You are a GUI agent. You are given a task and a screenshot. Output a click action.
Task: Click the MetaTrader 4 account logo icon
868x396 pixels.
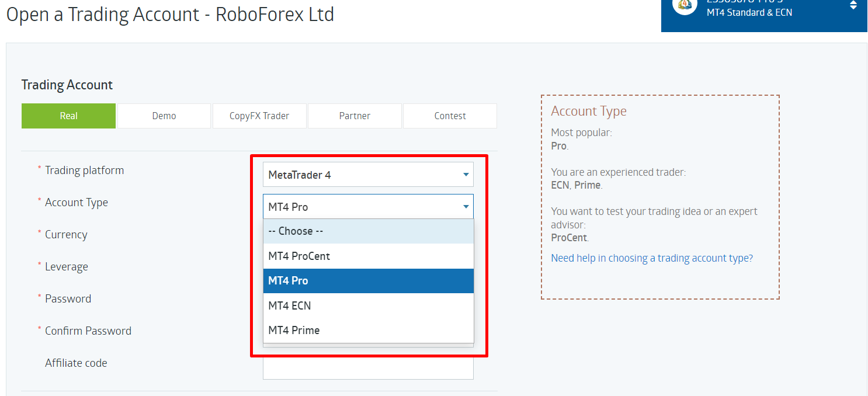coord(685,5)
